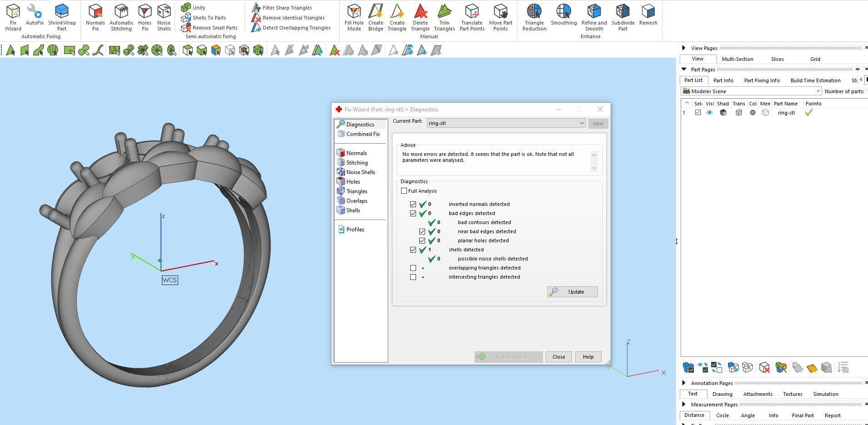Select Move Part Points tool
Screen dimensions: 868x425
pyautogui.click(x=501, y=18)
